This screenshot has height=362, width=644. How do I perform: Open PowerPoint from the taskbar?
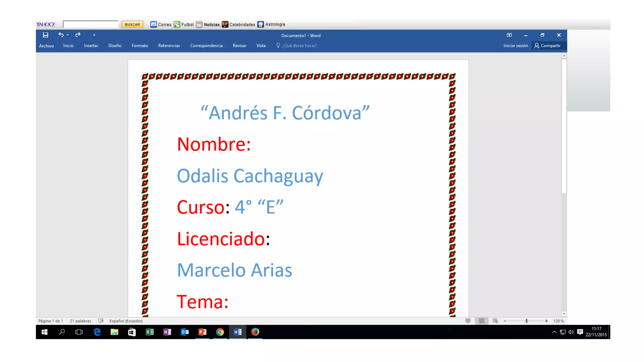pos(202,332)
